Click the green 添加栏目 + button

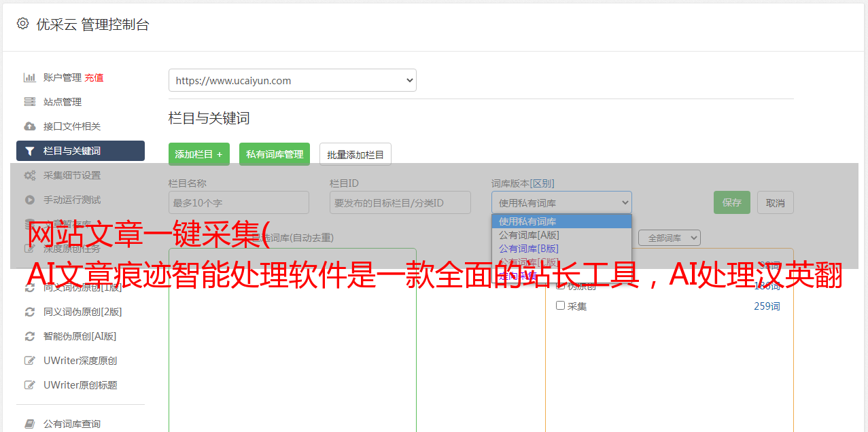click(x=199, y=154)
